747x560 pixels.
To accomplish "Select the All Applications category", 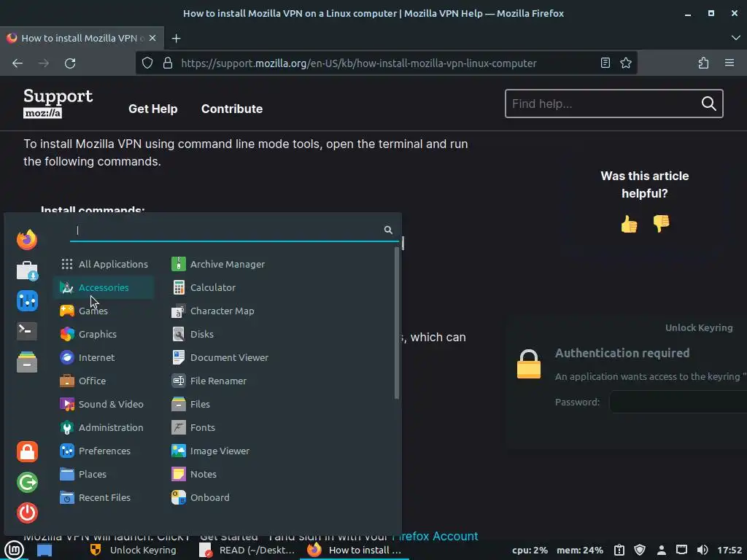I will click(x=104, y=264).
